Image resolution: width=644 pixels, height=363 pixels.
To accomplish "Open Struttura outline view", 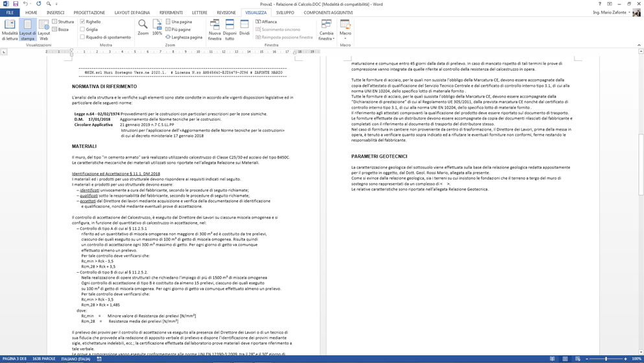I will pos(63,21).
